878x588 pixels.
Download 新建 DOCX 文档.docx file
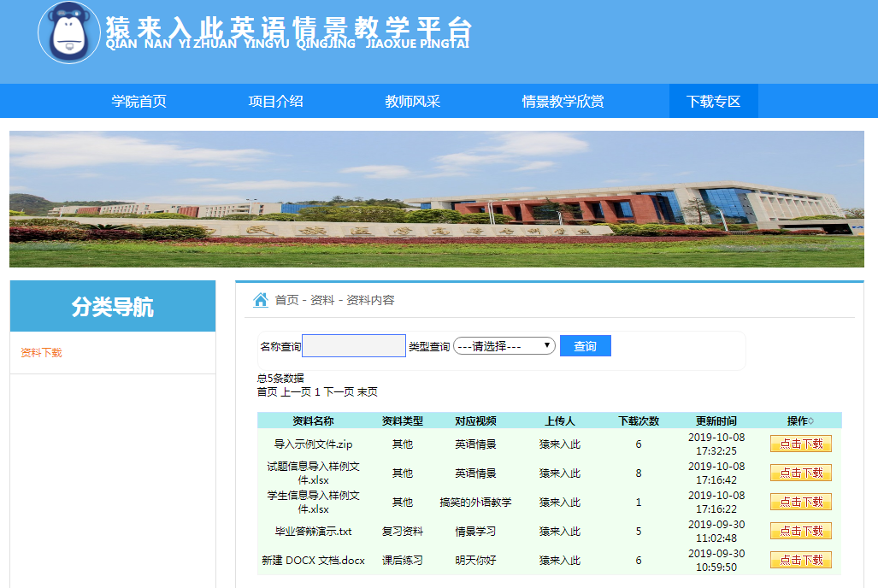tap(800, 560)
